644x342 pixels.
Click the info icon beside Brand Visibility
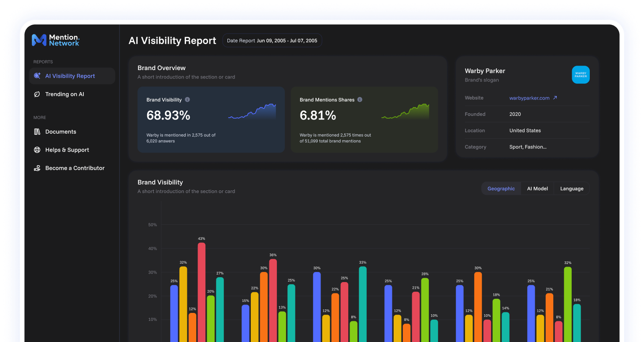(187, 100)
